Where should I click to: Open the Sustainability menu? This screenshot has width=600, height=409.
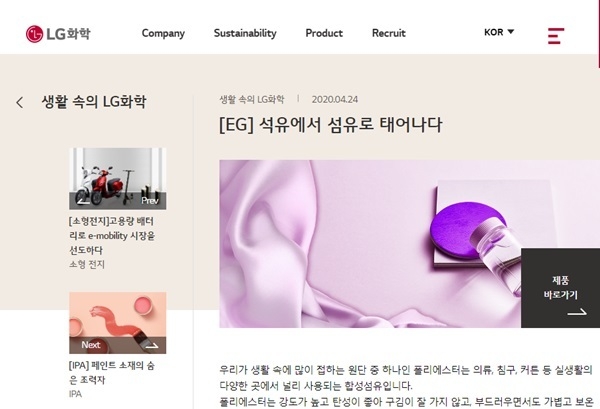[245, 33]
